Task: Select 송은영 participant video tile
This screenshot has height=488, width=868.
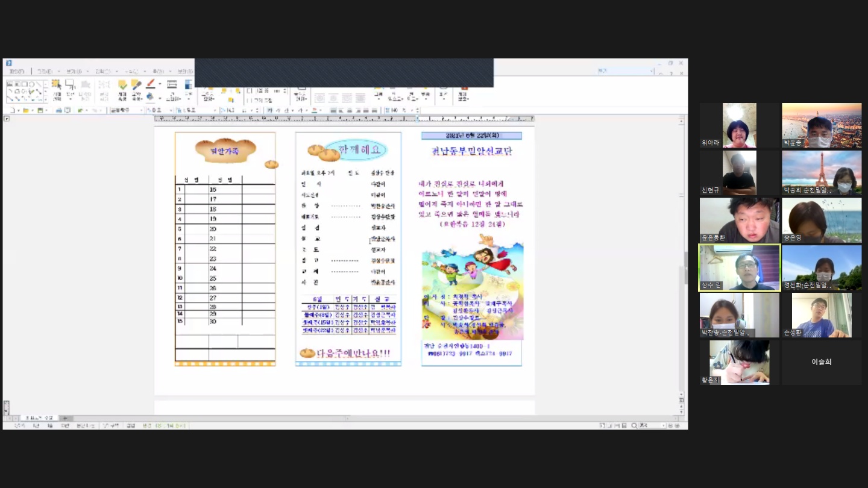Action: coord(822,221)
